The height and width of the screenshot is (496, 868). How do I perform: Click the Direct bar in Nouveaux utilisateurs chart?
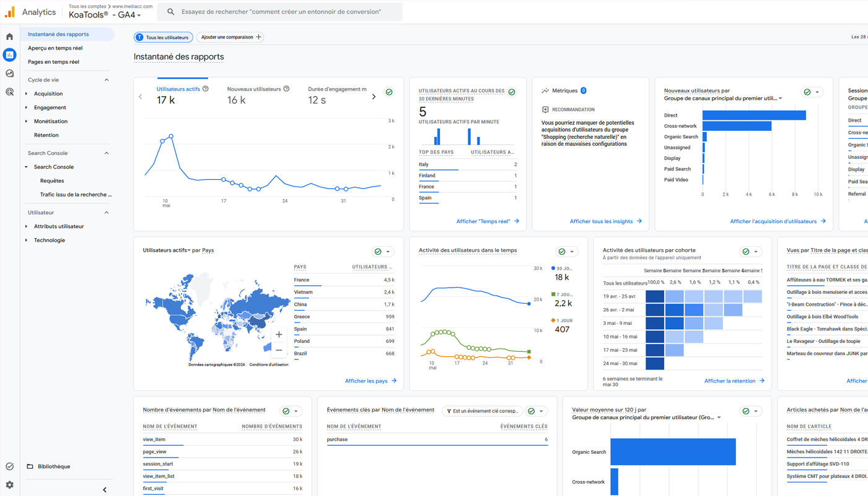pos(754,115)
